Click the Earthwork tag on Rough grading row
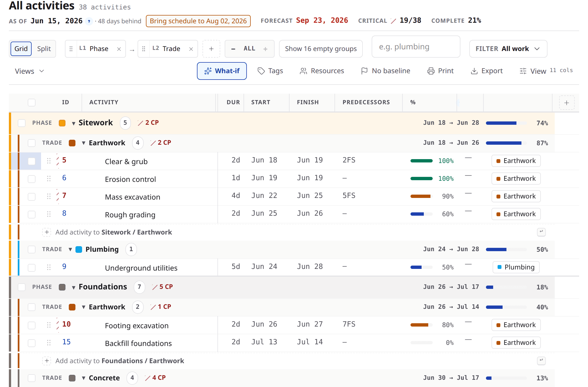Viewport: 588px width, 387px height. click(516, 214)
